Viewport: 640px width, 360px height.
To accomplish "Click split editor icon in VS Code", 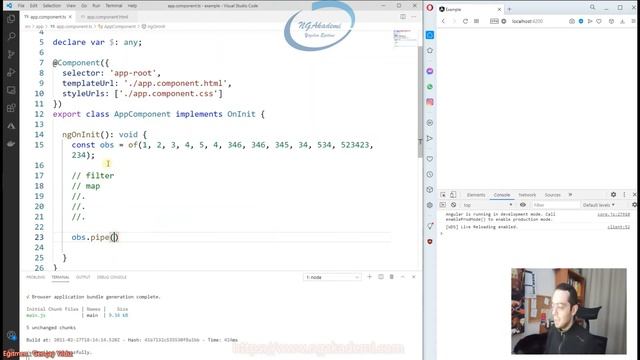I will pyautogui.click(x=403, y=17).
